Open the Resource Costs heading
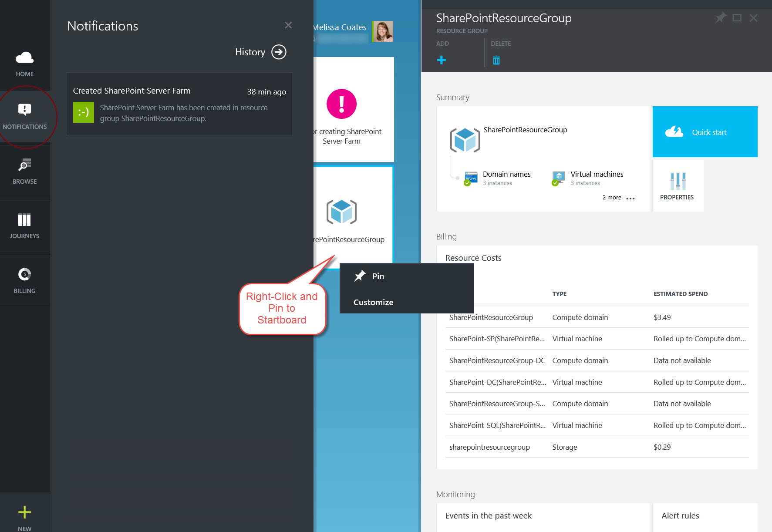The height and width of the screenshot is (532, 772). point(473,258)
